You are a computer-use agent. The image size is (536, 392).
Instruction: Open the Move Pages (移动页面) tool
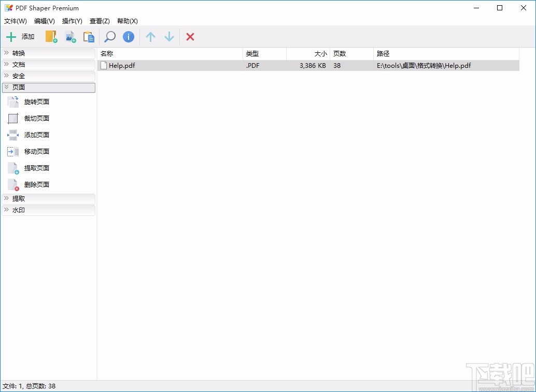click(38, 151)
